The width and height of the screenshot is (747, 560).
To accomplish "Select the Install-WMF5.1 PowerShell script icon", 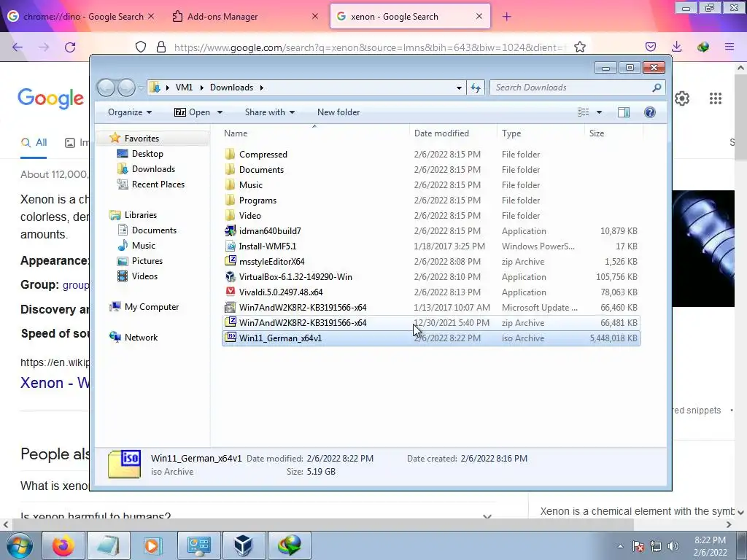I will coord(231,246).
